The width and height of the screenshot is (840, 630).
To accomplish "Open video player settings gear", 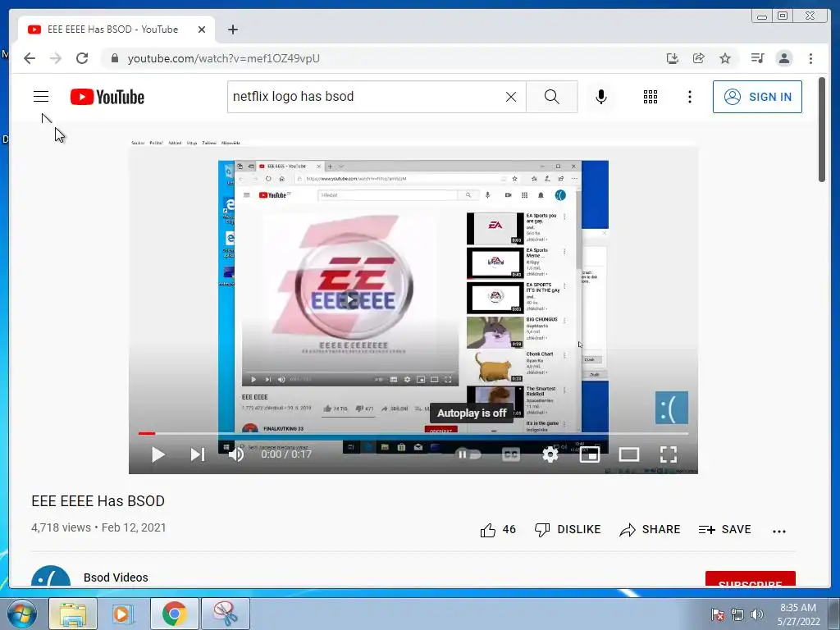I will pyautogui.click(x=550, y=454).
